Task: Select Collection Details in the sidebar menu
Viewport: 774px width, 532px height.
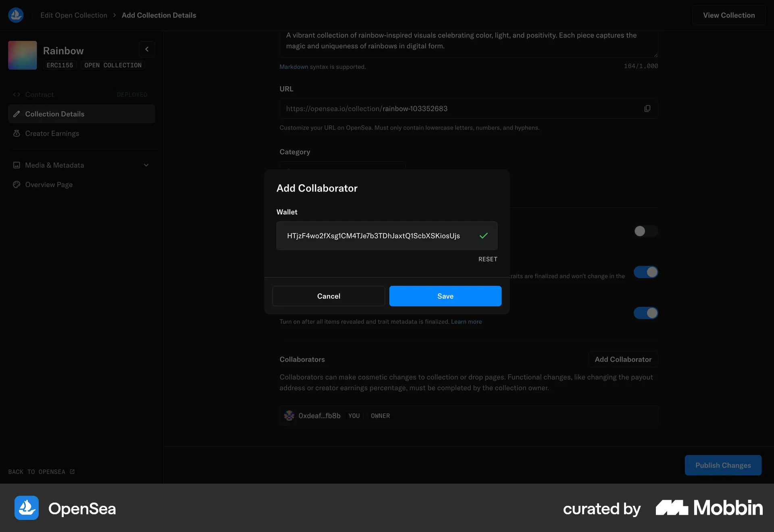Action: (x=54, y=114)
